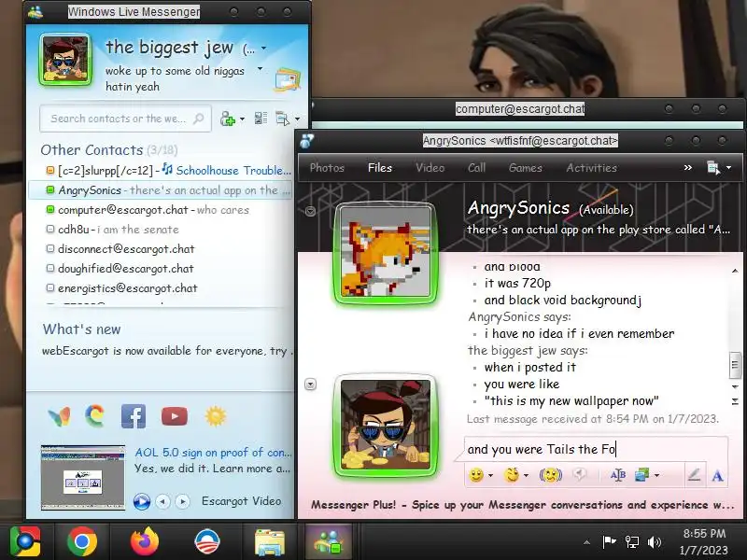Collapse AngrySonics display picture
This screenshot has width=747, height=560.
coord(310,211)
